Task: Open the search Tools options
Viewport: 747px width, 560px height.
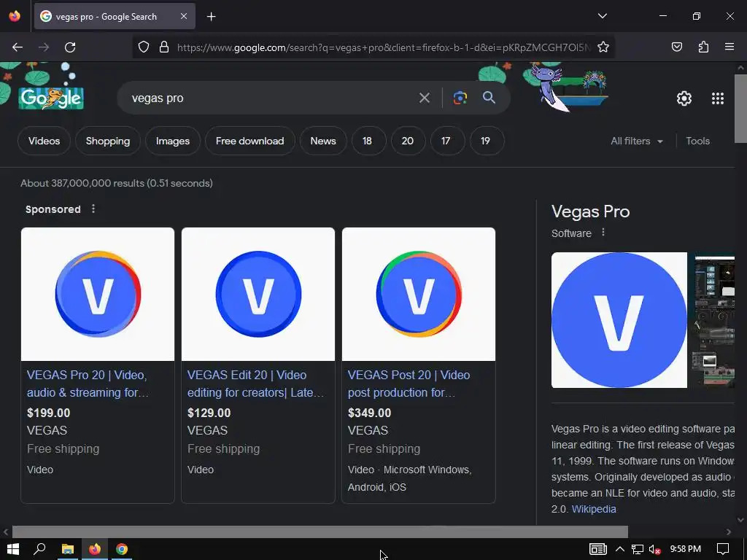Action: [x=697, y=141]
